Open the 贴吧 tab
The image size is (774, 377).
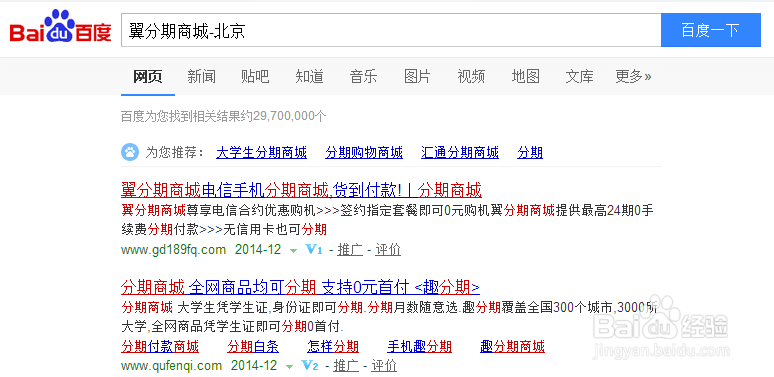coord(255,76)
